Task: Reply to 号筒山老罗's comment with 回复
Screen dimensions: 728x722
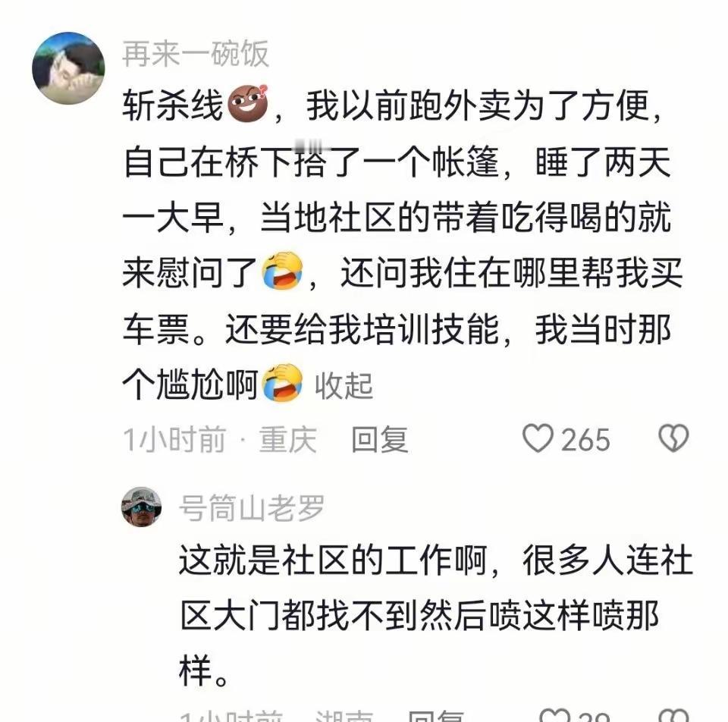Action: click(x=436, y=716)
